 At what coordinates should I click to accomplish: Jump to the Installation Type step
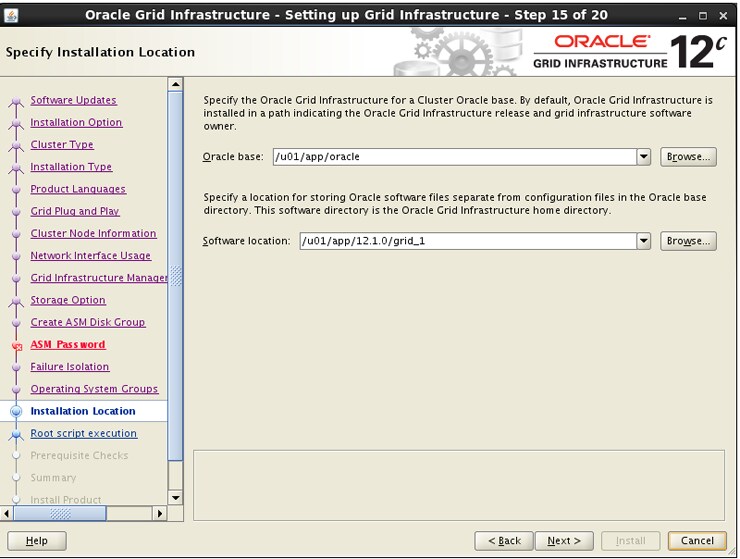click(x=71, y=167)
